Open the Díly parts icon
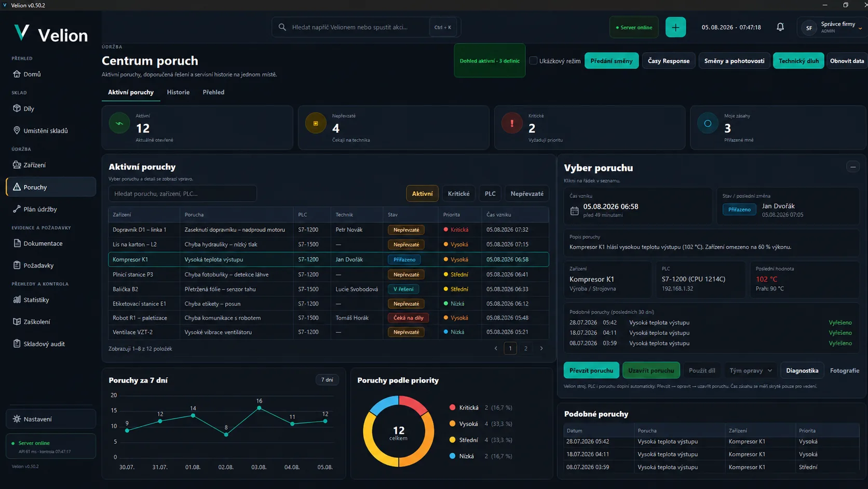 17,109
